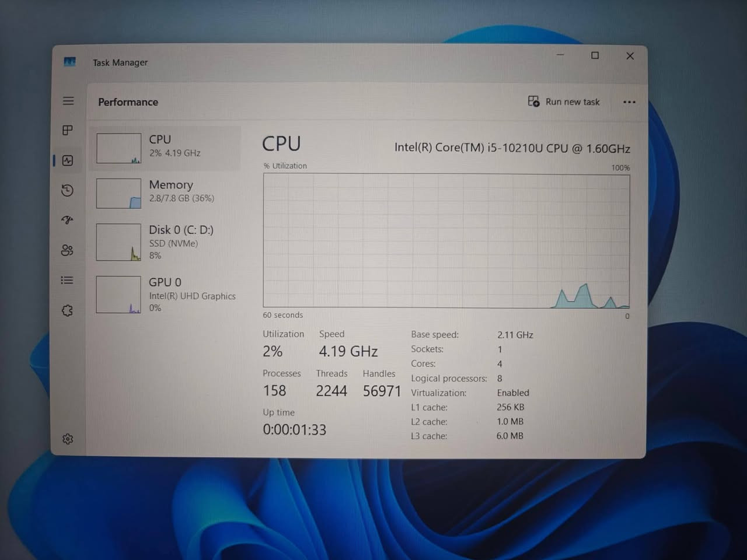Click the Memory mini graph thumbnail
Image resolution: width=747 pixels, height=560 pixels.
pyautogui.click(x=118, y=194)
